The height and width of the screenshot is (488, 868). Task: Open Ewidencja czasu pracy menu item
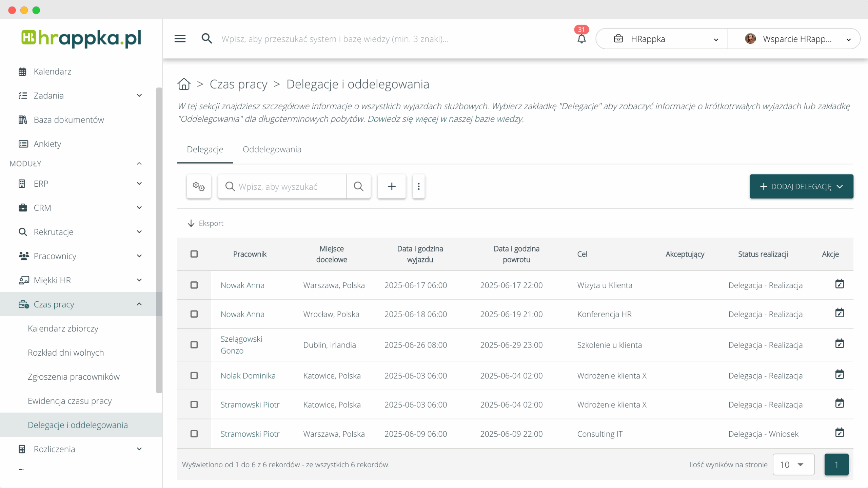70,401
